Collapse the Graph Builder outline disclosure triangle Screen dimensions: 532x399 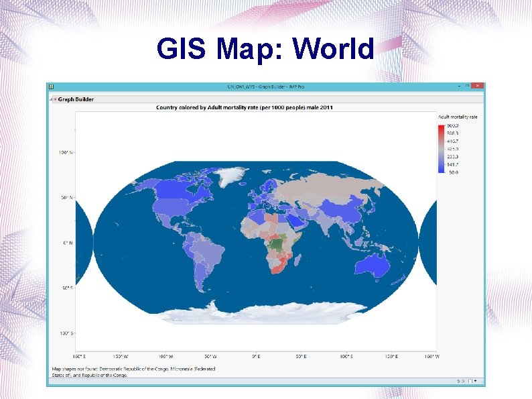[x=51, y=99]
